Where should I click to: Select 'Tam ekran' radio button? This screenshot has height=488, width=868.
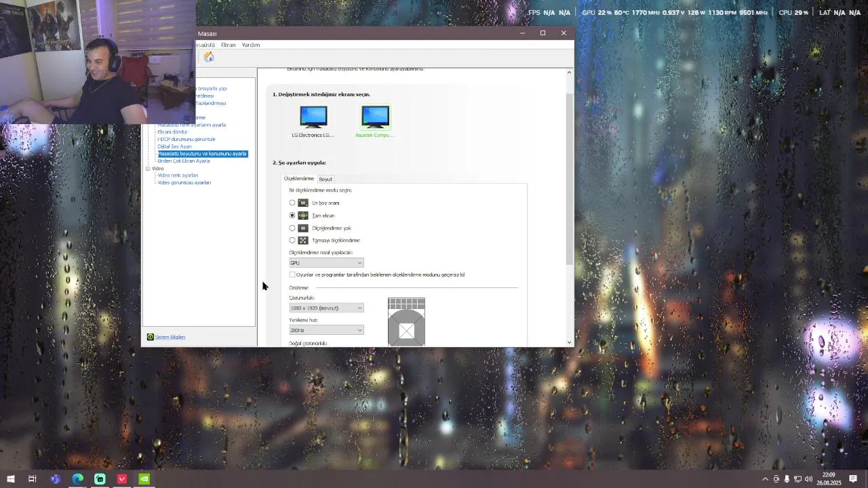coord(292,216)
